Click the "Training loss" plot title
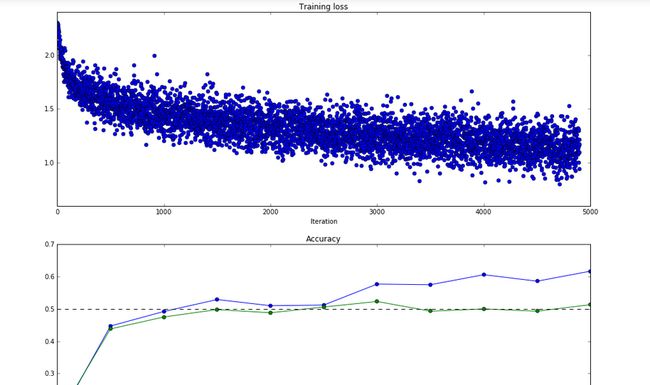The image size is (650, 385). pyautogui.click(x=323, y=7)
